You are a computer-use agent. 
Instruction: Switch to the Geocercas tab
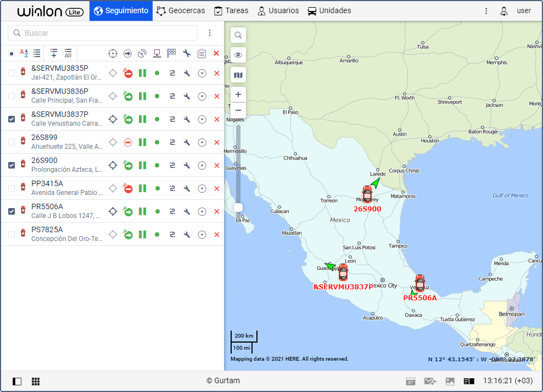pos(180,10)
